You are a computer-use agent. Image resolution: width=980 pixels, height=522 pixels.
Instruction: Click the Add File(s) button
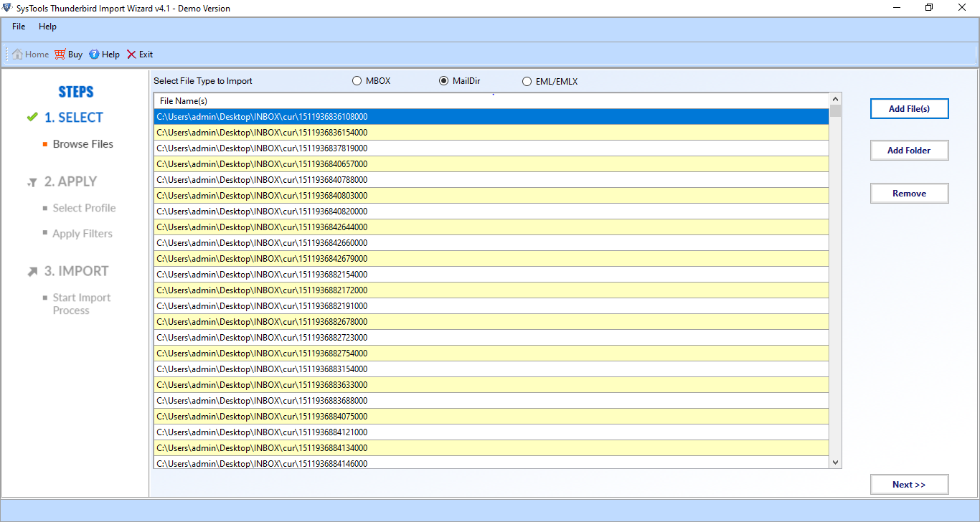coord(909,108)
